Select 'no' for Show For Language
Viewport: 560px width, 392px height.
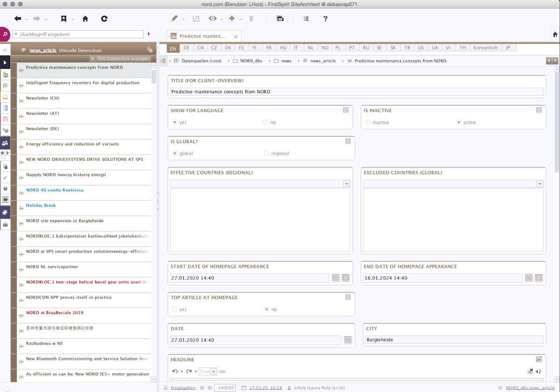coord(266,123)
